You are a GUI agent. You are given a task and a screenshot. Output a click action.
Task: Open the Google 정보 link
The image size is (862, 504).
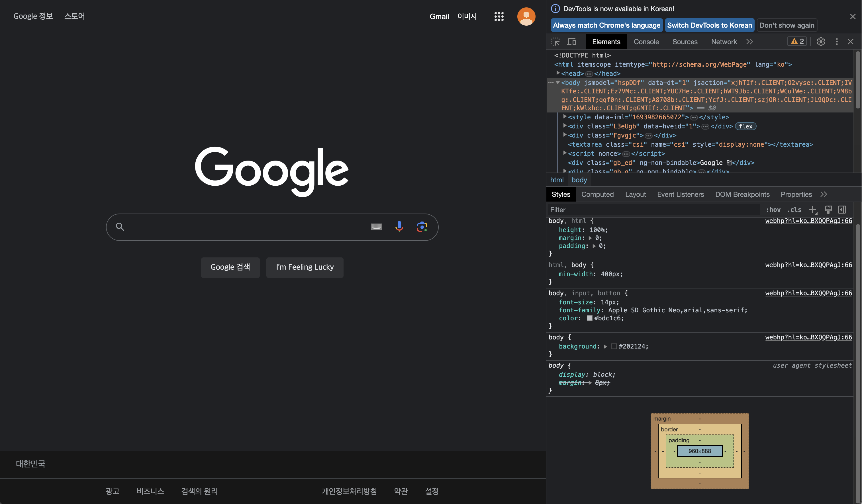point(33,16)
